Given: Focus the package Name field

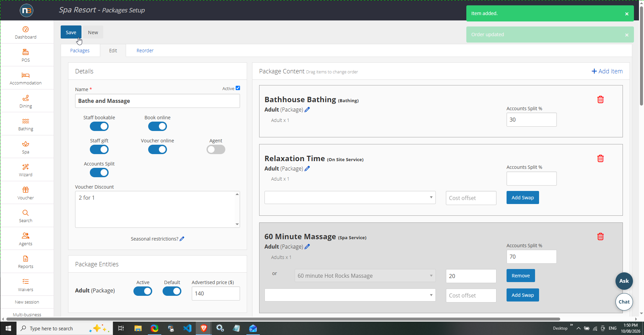Looking at the screenshot, I should (158, 101).
